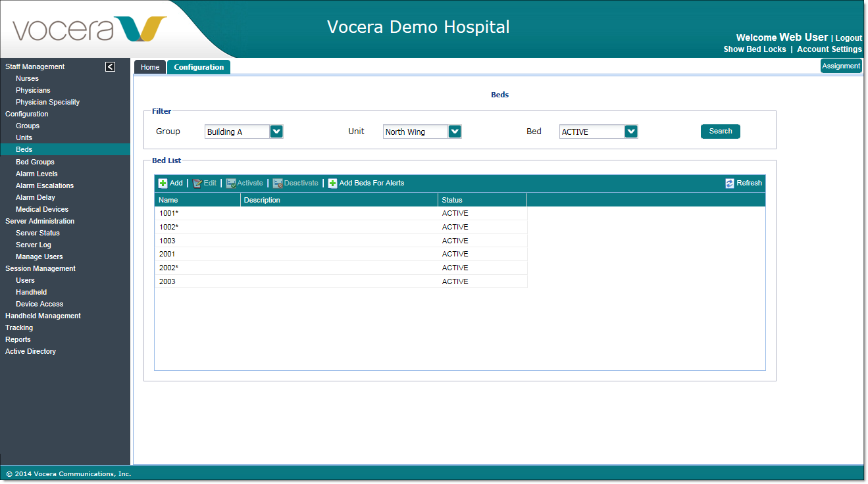Click Add Beds For Alerts label
Image resolution: width=868 pixels, height=484 pixels.
pyautogui.click(x=372, y=183)
